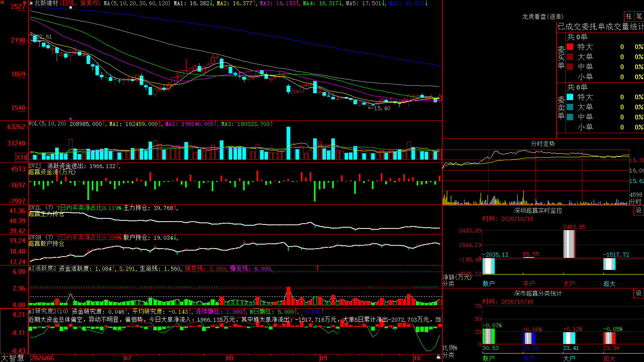Image resolution: width=644 pixels, height=362 pixels.
Task: Click the 委卖单 section label
Action: pyautogui.click(x=561, y=107)
